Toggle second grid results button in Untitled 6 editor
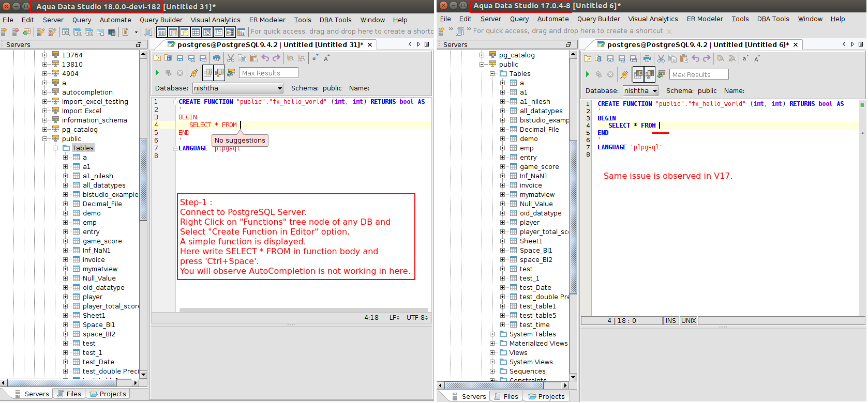 pyautogui.click(x=650, y=74)
